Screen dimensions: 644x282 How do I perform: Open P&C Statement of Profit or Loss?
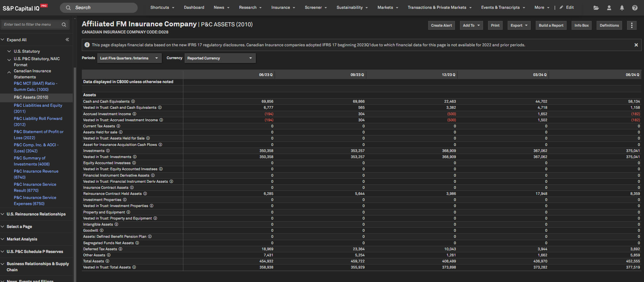pos(39,135)
